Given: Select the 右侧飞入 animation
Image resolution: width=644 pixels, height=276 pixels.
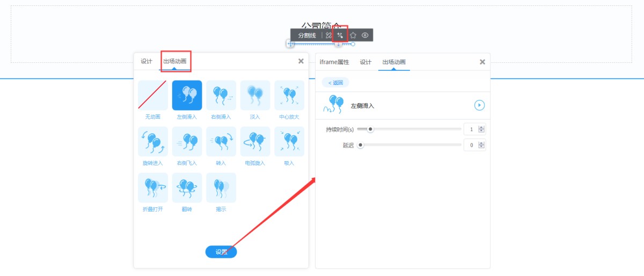Looking at the screenshot, I should (187, 142).
